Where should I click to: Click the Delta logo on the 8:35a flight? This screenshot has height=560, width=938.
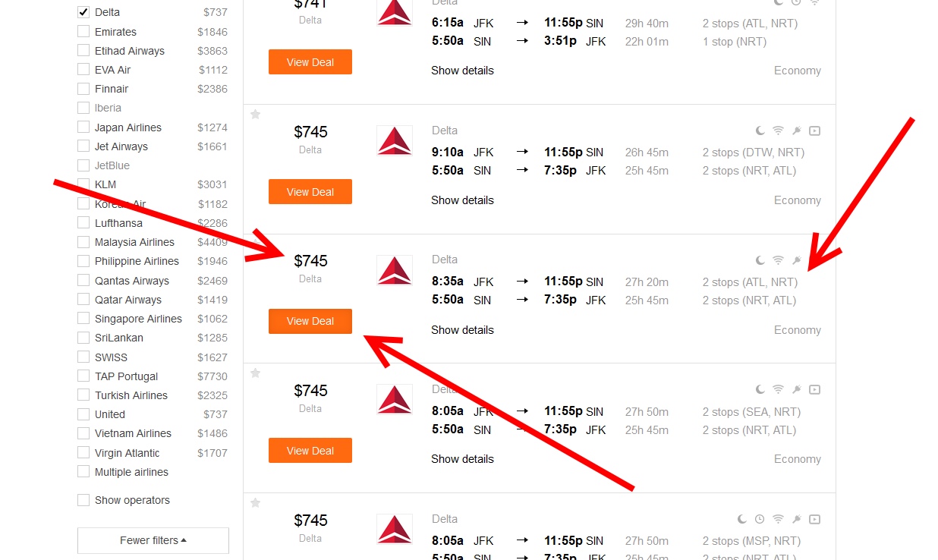tap(395, 270)
